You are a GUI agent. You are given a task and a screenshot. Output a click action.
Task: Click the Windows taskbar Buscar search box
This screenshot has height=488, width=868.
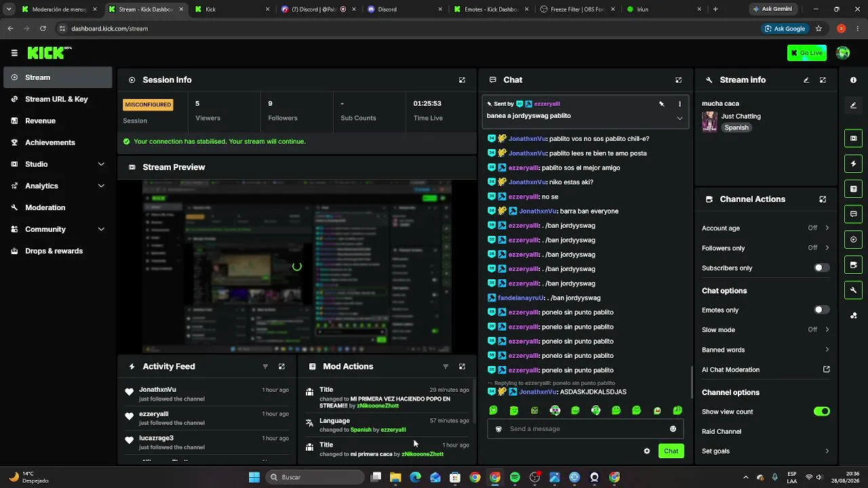pos(314,477)
